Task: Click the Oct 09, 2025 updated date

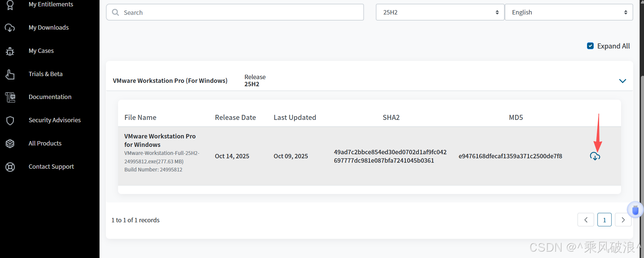Action: click(x=291, y=156)
